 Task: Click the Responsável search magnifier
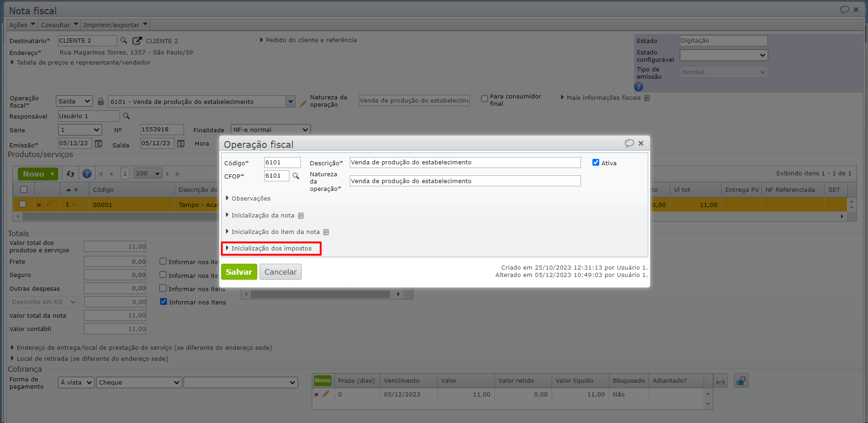point(126,116)
